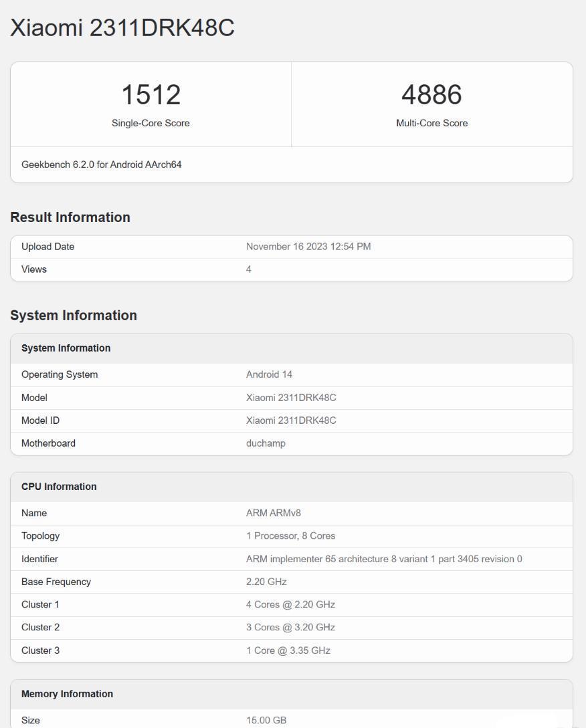This screenshot has width=586, height=728.
Task: Click the CPU Information panel header
Action: (x=59, y=486)
